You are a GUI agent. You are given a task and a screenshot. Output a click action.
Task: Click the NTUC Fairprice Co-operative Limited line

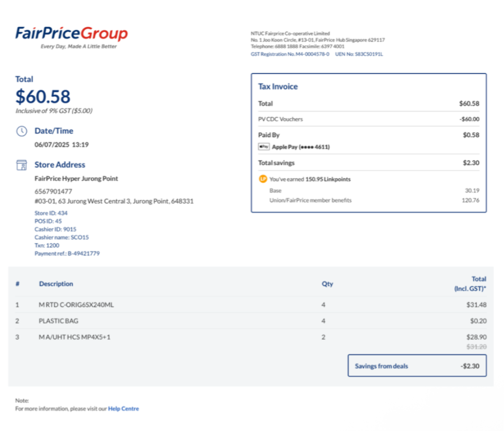coord(290,33)
